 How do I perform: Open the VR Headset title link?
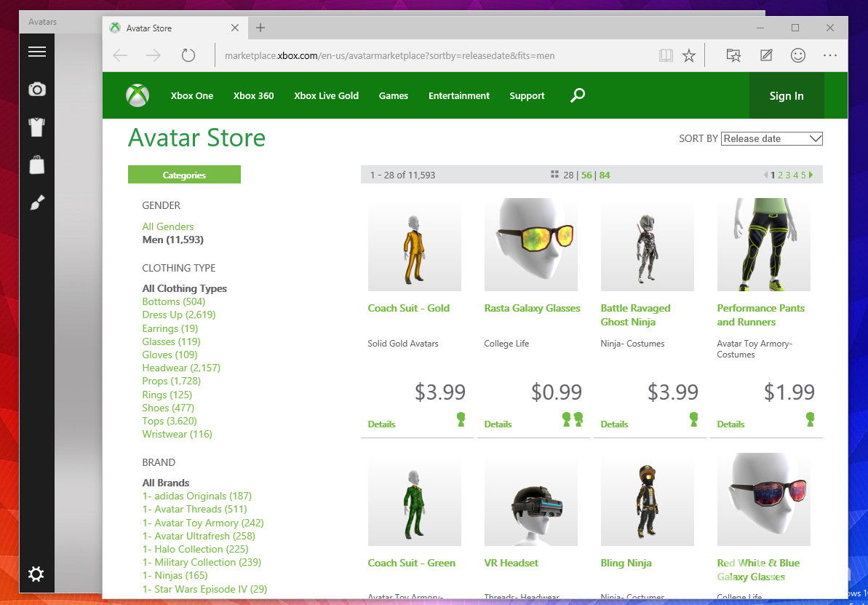pyautogui.click(x=511, y=563)
